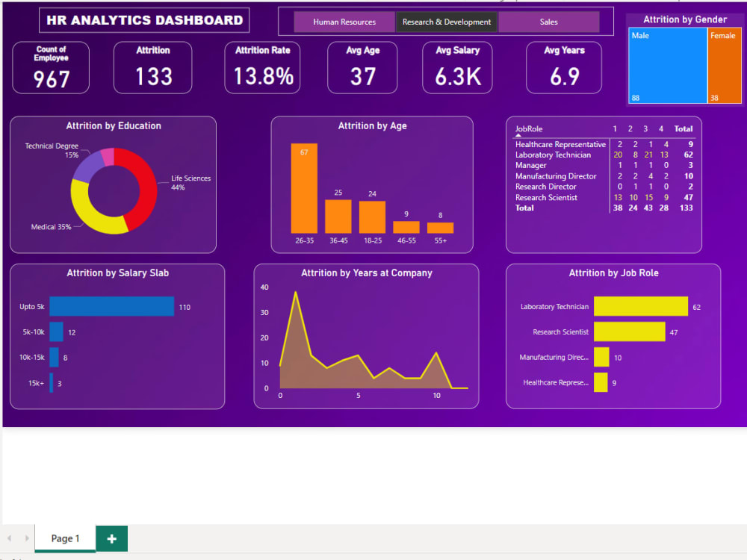Select the Research & Development department filter
The width and height of the screenshot is (747, 560).
coord(446,22)
